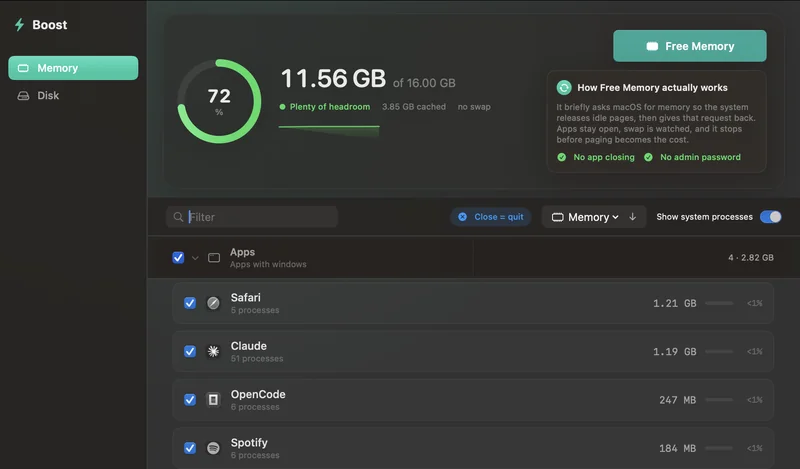Click the Disk drive sidebar icon
The image size is (800, 469).
23,95
